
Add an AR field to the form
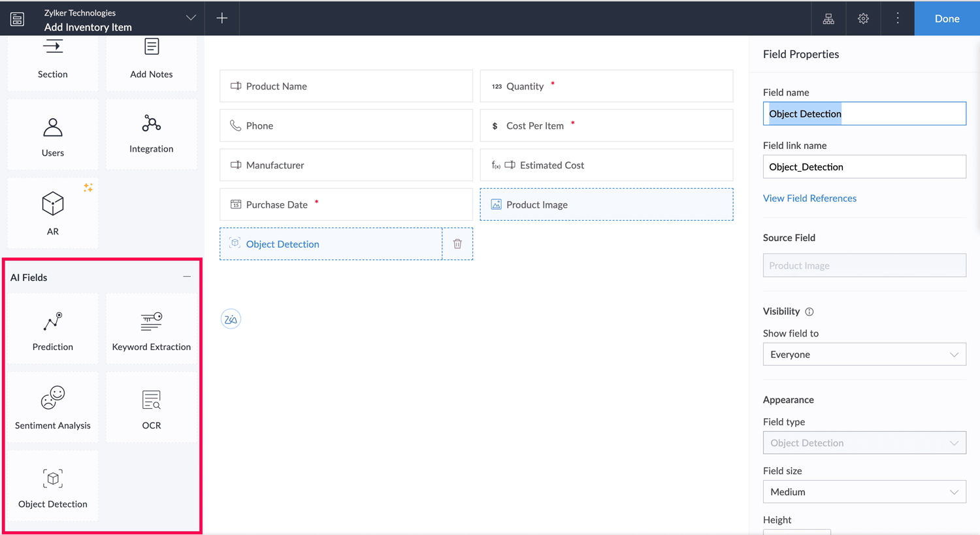pyautogui.click(x=52, y=212)
